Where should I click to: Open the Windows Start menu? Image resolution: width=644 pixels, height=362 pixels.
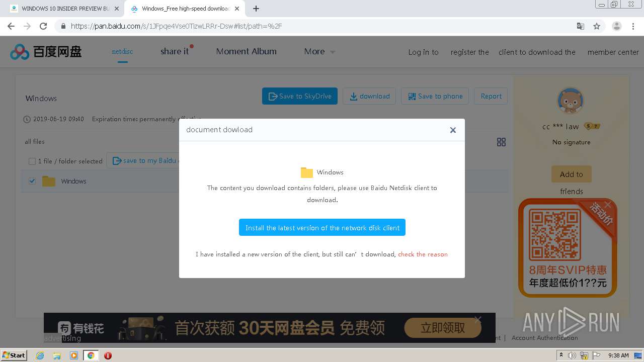tap(14, 355)
